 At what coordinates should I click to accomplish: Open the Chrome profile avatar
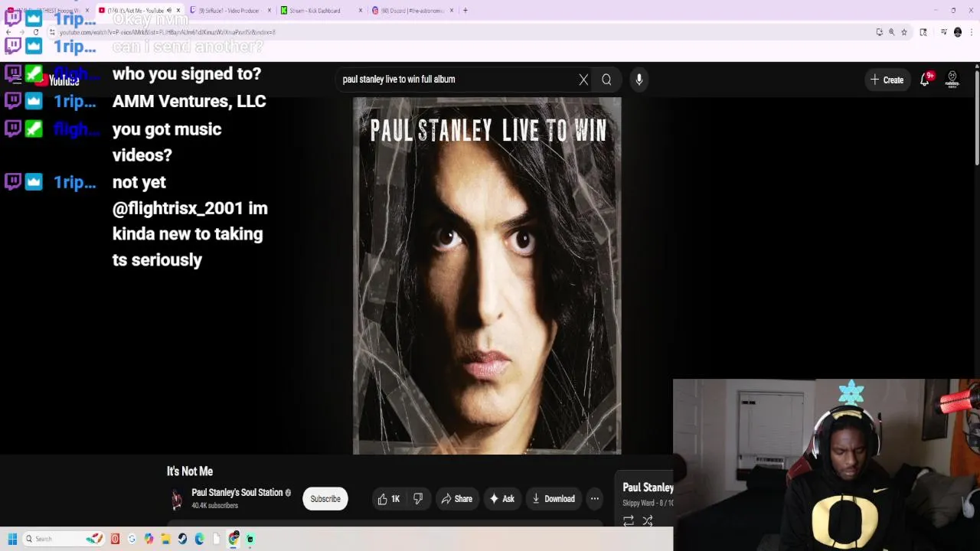tap(958, 32)
